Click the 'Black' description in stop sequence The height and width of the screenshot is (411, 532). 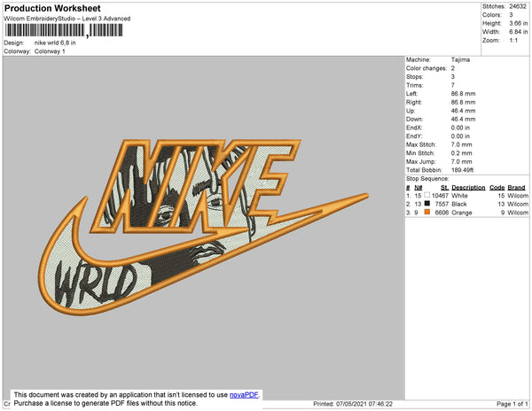coord(459,204)
